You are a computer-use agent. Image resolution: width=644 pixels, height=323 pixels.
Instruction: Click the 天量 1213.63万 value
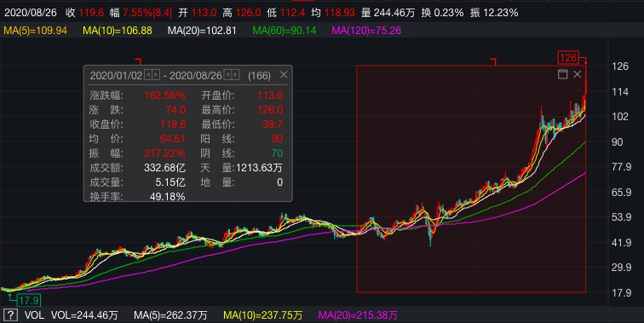pos(259,168)
